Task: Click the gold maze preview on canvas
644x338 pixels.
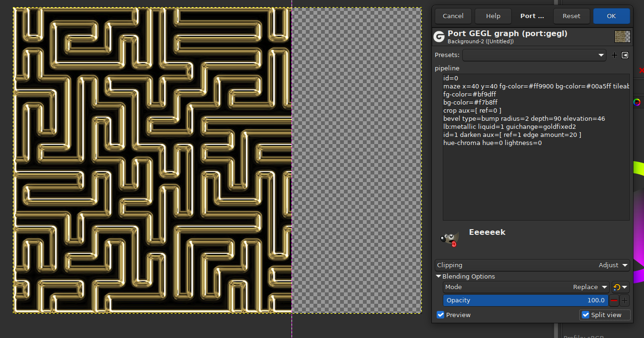Action: (152, 160)
